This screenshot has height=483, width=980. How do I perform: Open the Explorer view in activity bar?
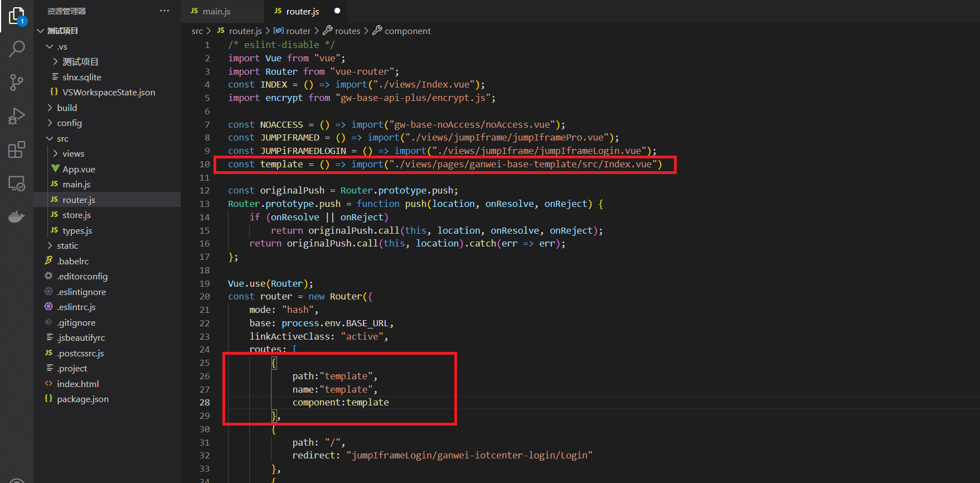pos(17,16)
